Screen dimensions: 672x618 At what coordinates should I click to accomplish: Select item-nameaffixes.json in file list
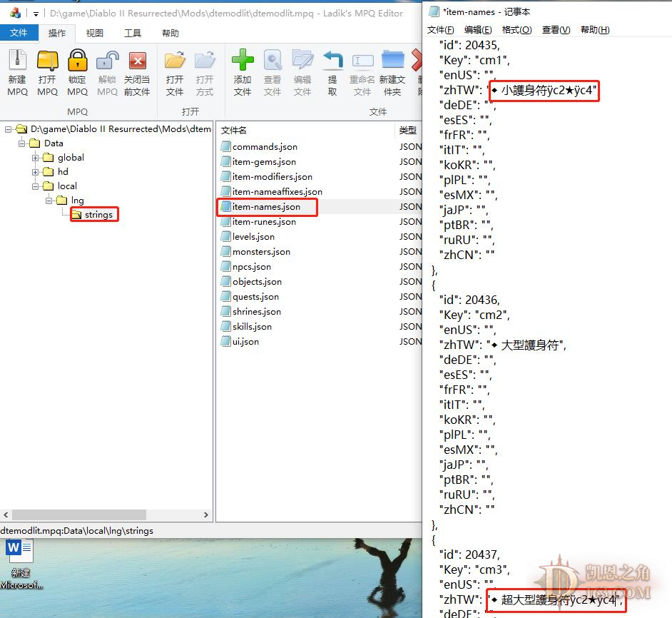point(278,192)
